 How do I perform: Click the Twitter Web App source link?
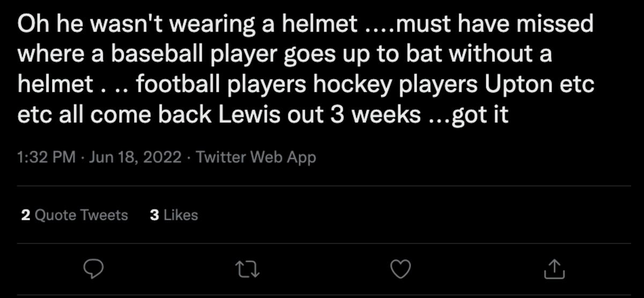256,158
